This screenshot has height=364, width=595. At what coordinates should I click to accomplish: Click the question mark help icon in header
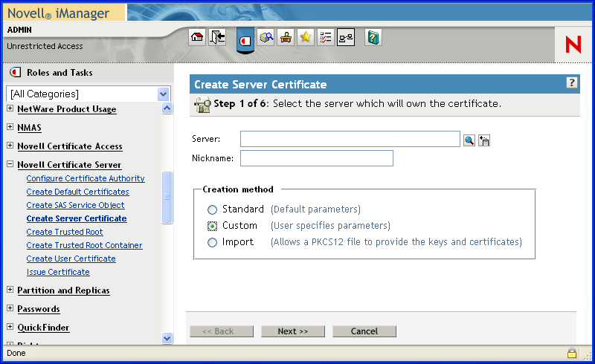572,83
